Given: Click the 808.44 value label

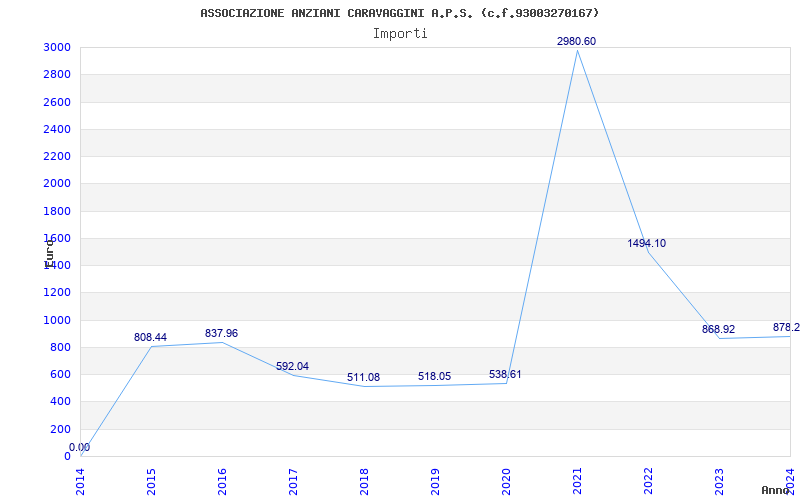Looking at the screenshot, I should (150, 337).
